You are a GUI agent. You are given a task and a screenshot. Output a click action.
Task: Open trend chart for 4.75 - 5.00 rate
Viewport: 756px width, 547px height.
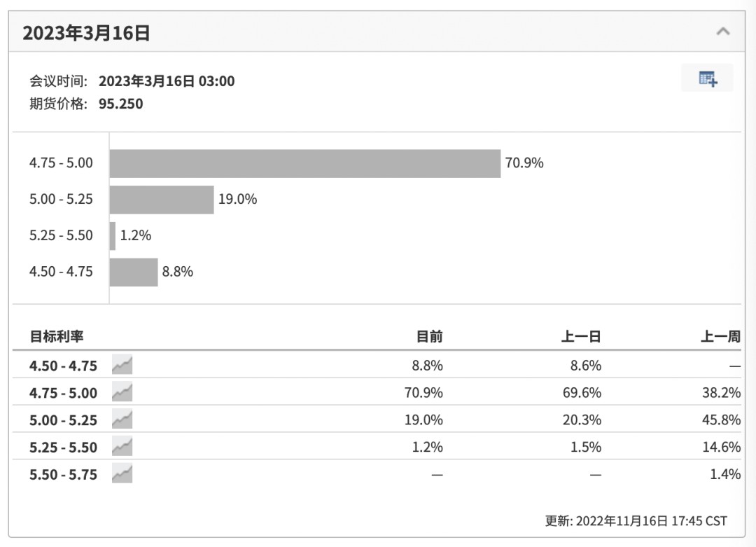pos(122,392)
